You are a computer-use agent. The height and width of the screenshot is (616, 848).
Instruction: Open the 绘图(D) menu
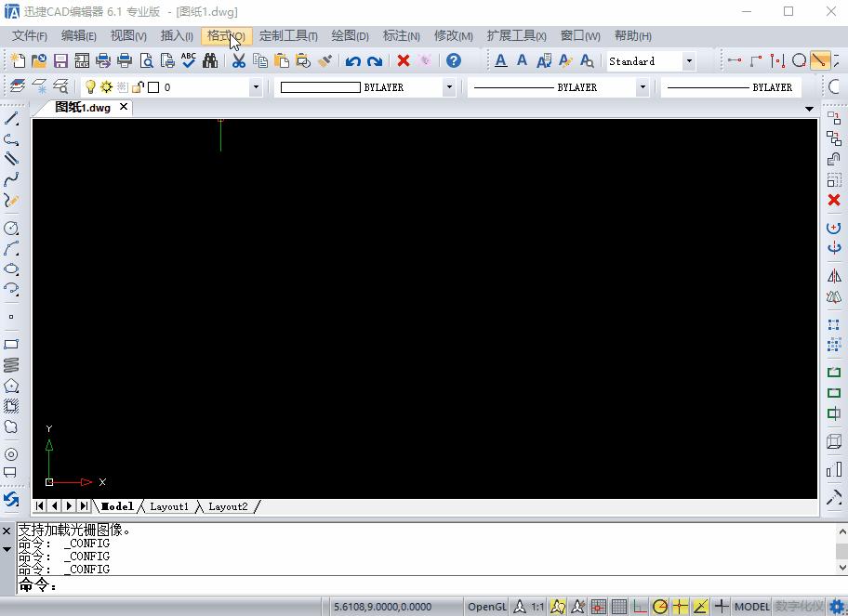point(350,35)
